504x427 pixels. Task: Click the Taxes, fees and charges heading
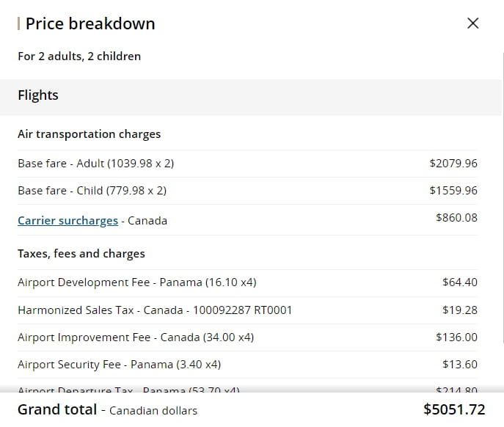click(x=81, y=254)
